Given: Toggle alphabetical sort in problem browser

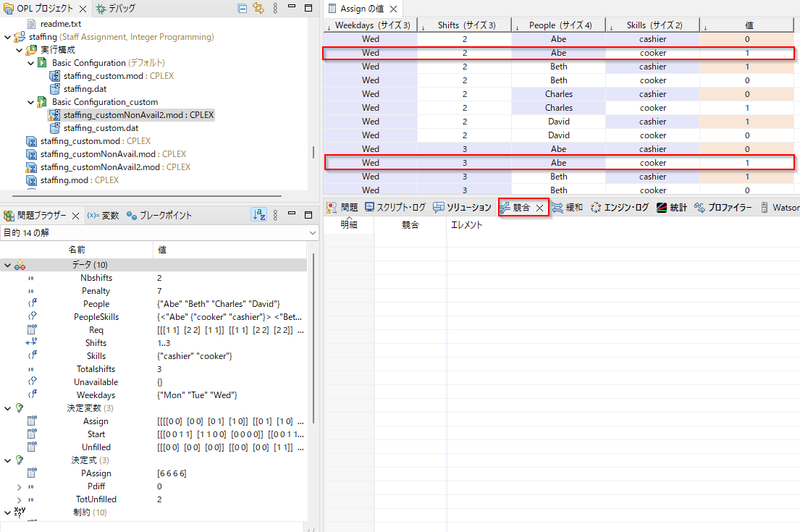Looking at the screenshot, I should [258, 215].
